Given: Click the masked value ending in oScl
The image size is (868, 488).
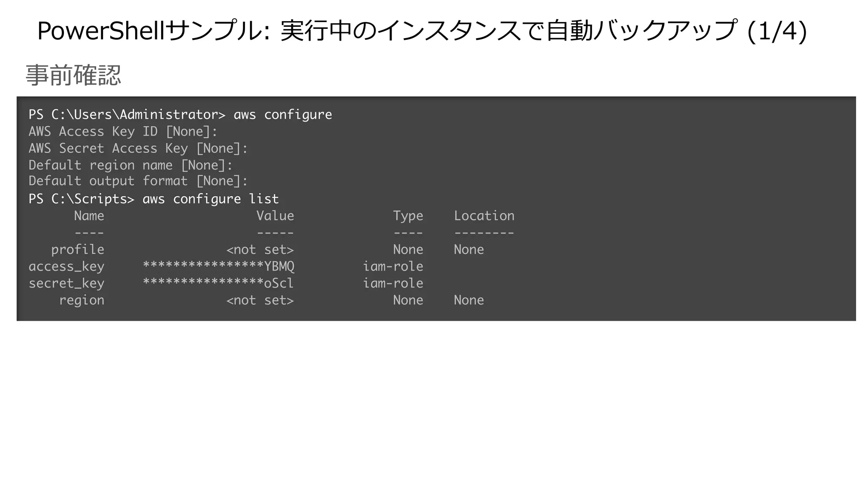Looking at the screenshot, I should pyautogui.click(x=218, y=283).
